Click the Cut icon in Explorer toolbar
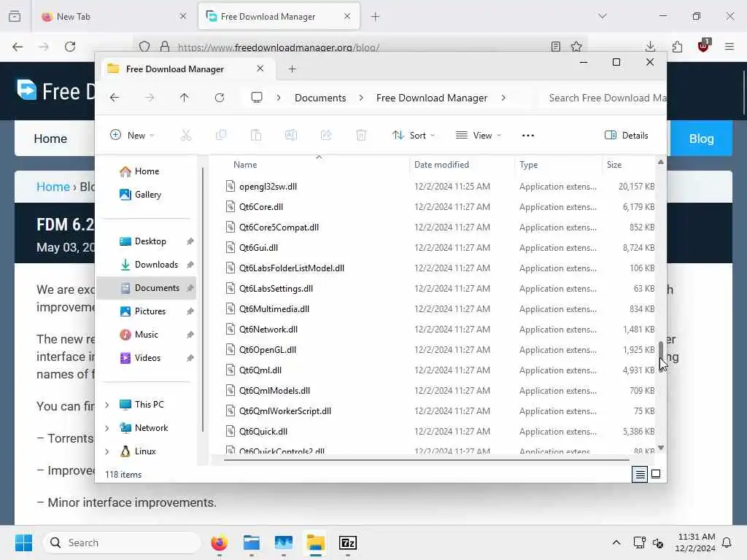The image size is (747, 560). [186, 135]
